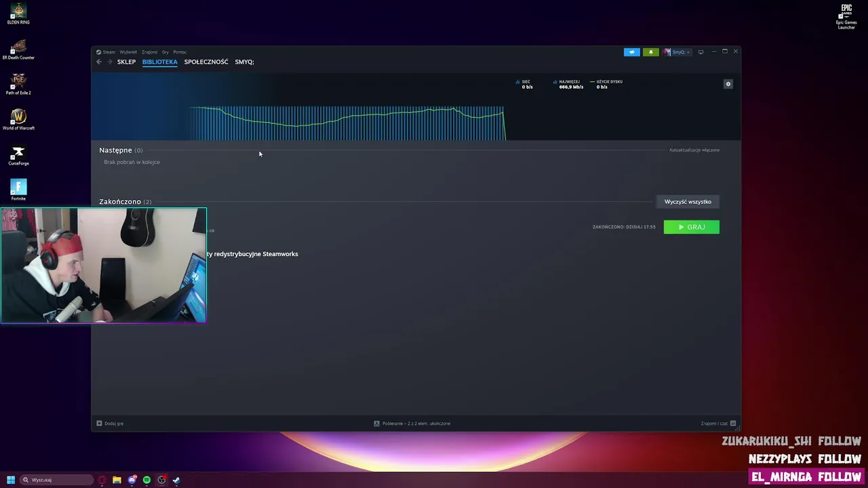The width and height of the screenshot is (868, 488).
Task: Switch Steam to Big Picture mode icon
Action: tap(701, 52)
